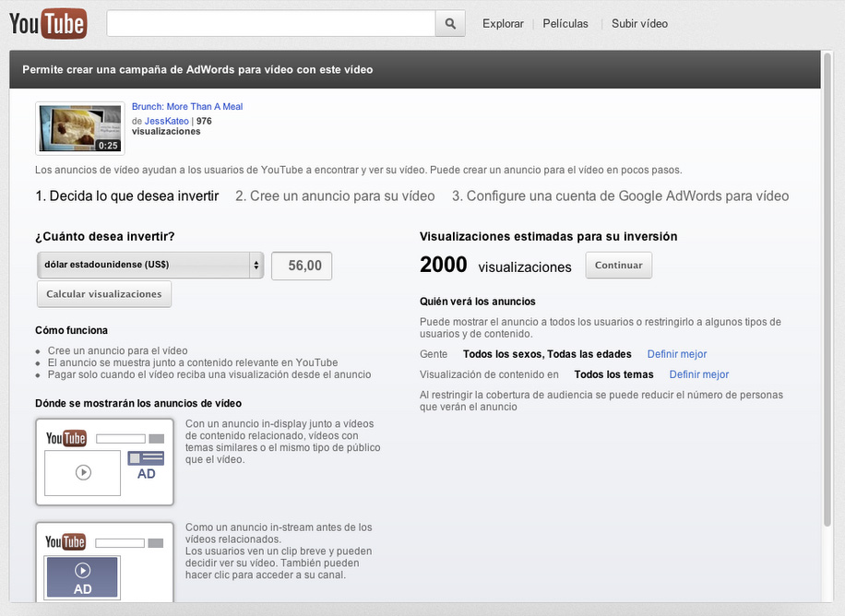The height and width of the screenshot is (616, 845).
Task: Click the search magnifier button
Action: (x=450, y=24)
